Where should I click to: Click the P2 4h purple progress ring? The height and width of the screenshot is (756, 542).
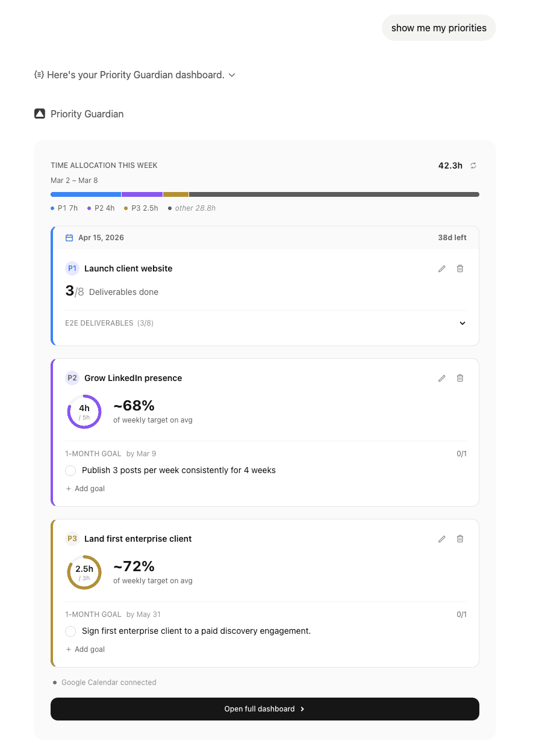(84, 412)
